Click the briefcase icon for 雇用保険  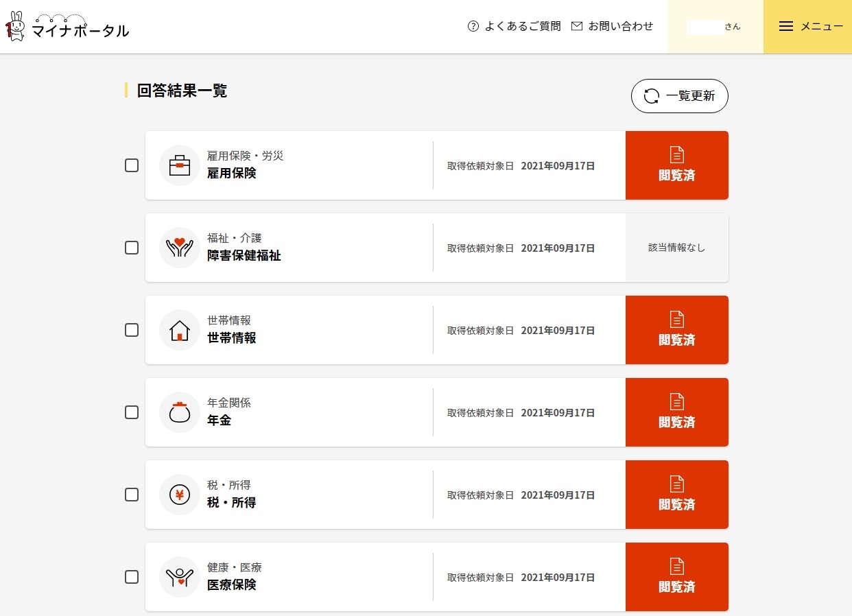click(x=179, y=165)
